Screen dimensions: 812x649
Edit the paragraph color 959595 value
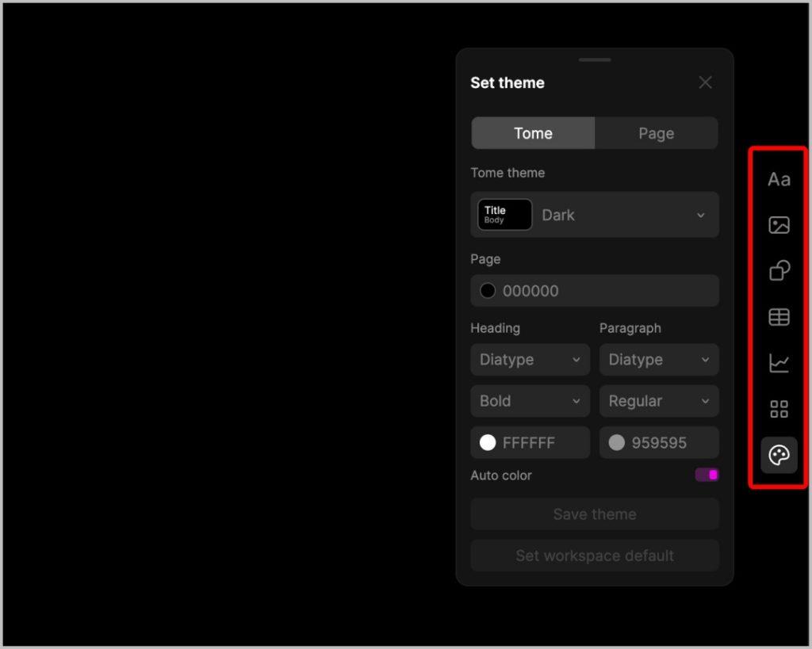pos(659,443)
